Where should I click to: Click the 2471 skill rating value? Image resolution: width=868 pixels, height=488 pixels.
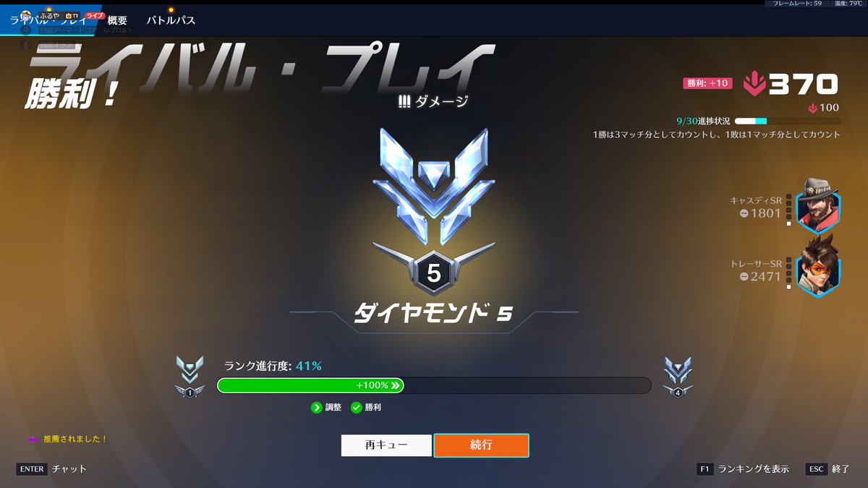pyautogui.click(x=767, y=276)
